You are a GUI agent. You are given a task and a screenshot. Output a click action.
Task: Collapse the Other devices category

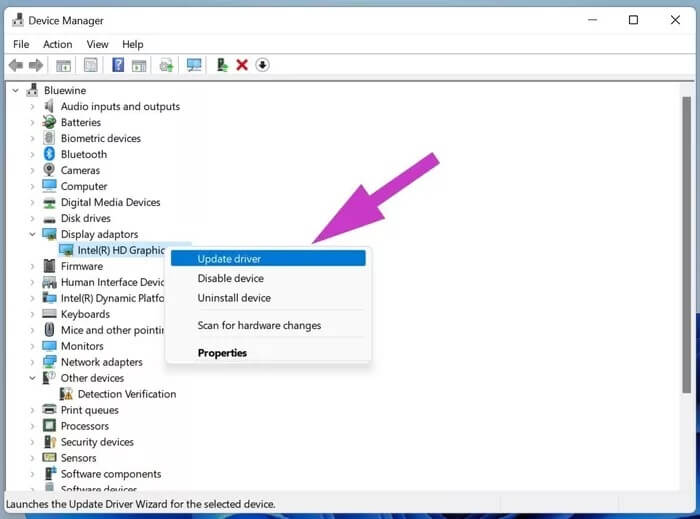click(x=32, y=378)
